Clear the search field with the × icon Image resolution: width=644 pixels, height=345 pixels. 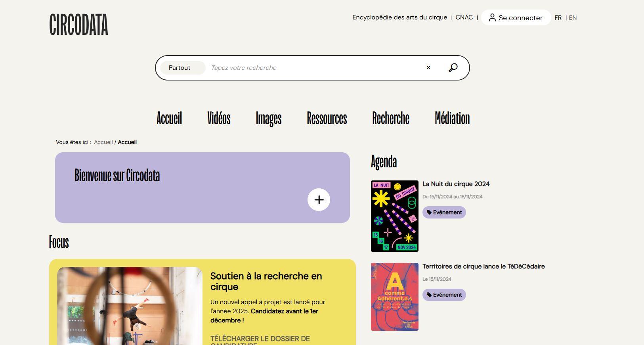pyautogui.click(x=428, y=68)
